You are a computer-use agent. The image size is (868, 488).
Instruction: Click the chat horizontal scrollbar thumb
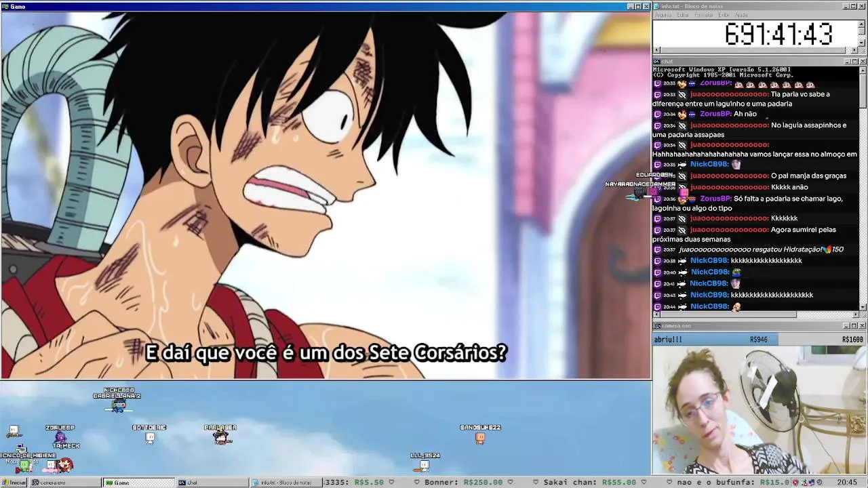click(x=728, y=314)
